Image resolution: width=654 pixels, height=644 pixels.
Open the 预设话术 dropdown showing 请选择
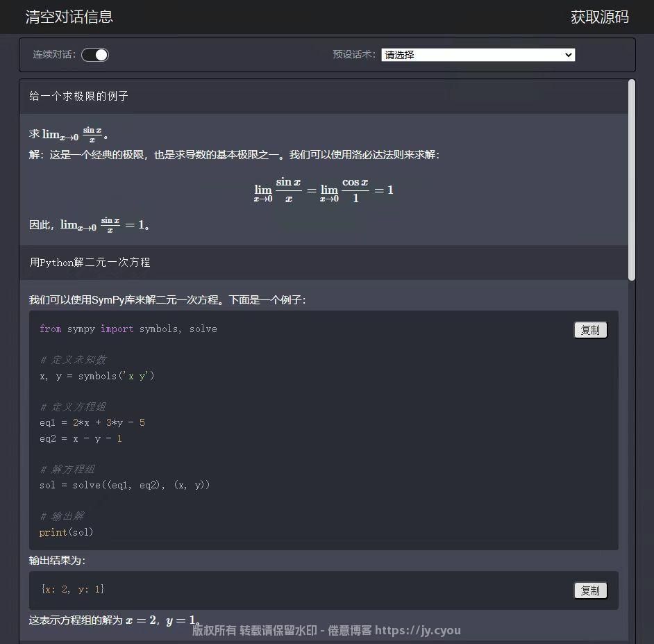click(x=478, y=55)
